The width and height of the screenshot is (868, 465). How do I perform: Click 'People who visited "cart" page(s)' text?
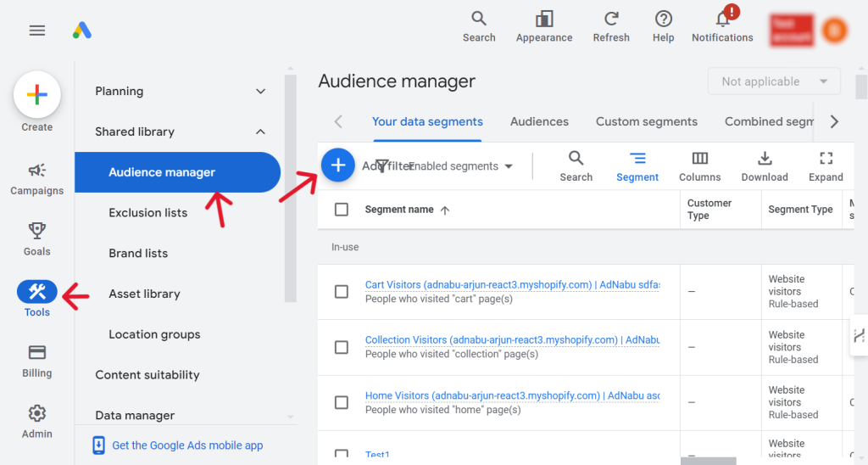click(x=438, y=299)
